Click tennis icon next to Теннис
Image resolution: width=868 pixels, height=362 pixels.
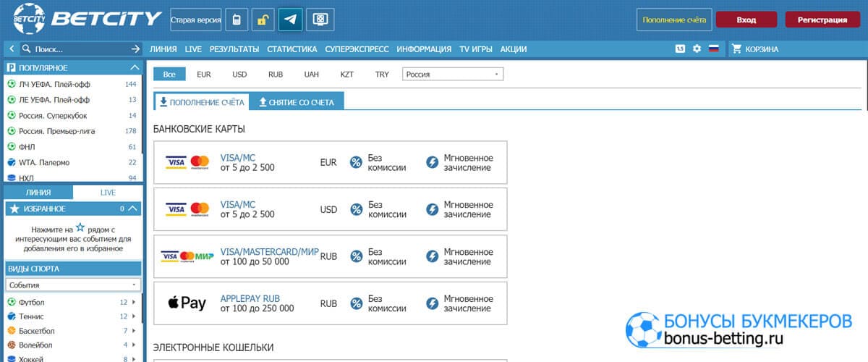12,316
